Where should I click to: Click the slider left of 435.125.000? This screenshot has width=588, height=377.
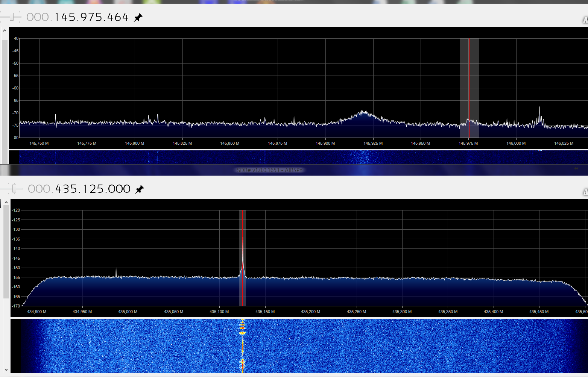pos(14,188)
